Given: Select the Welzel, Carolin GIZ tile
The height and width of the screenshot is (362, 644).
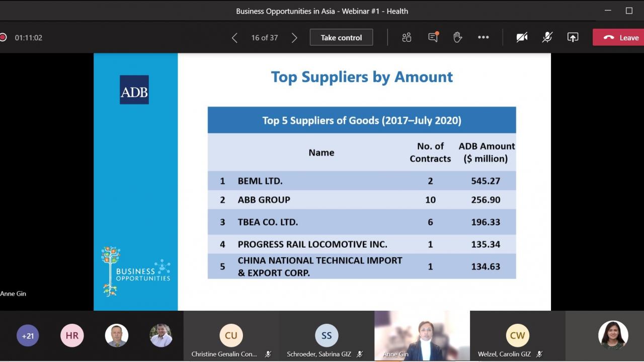Looking at the screenshot, I should tap(518, 336).
